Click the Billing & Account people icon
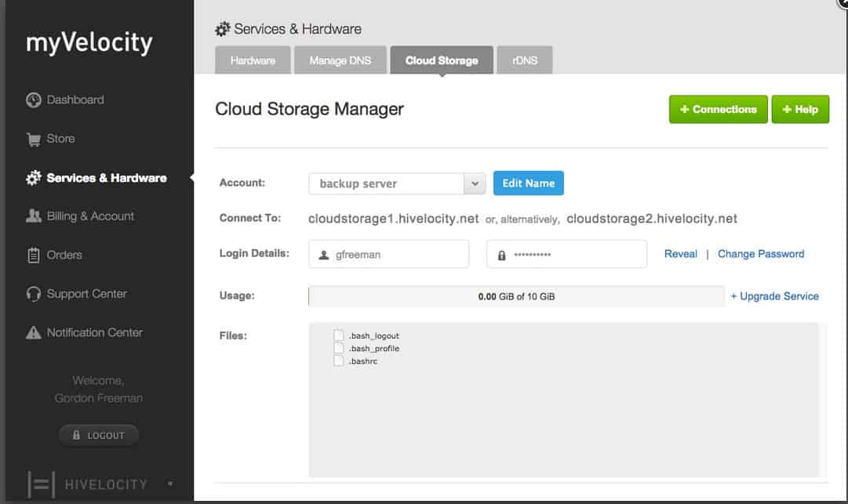Screen dimensions: 848x504 point(34,216)
